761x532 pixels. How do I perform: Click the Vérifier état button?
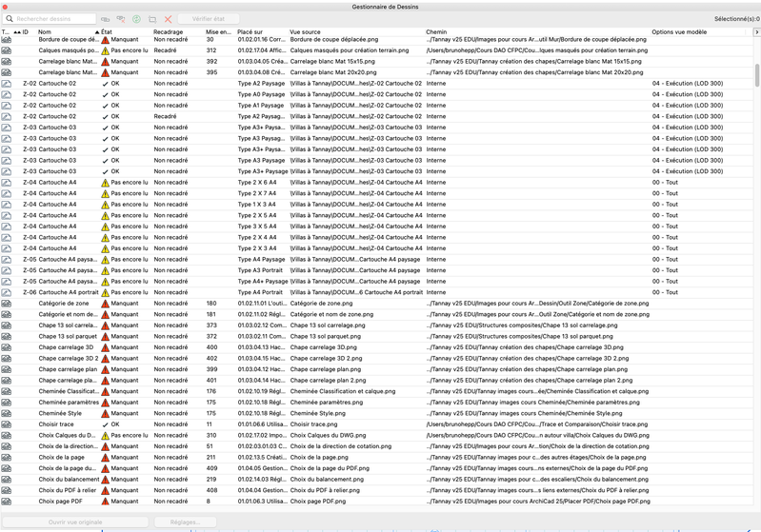(209, 19)
